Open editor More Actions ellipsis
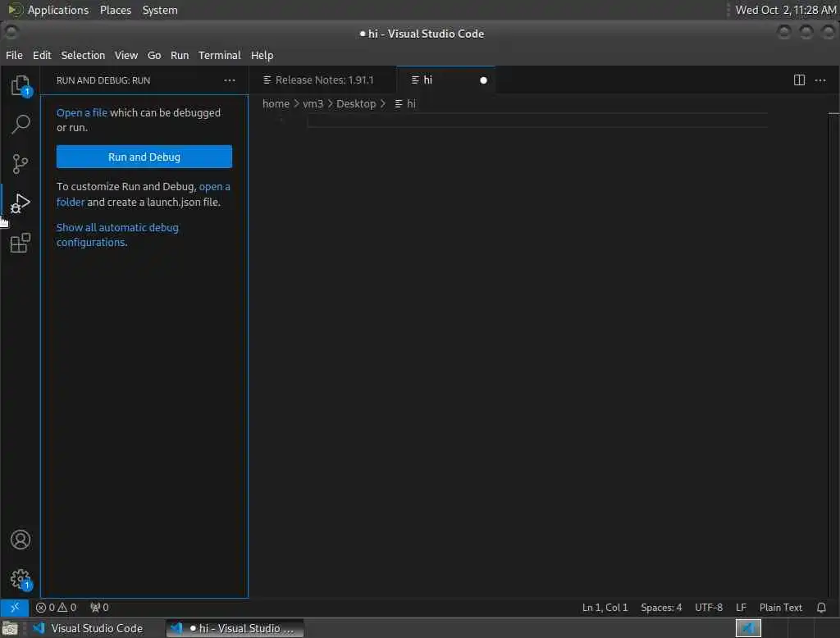Screen dimensions: 840x638 pos(820,80)
